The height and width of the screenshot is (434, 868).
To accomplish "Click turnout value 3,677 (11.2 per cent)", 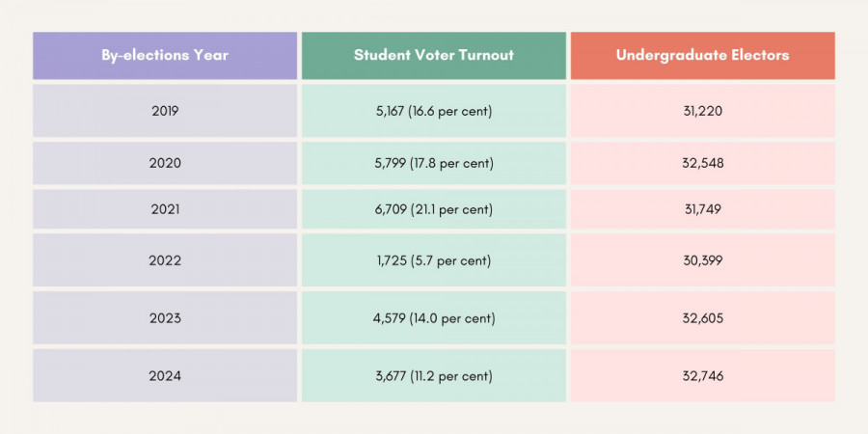I will (x=433, y=376).
